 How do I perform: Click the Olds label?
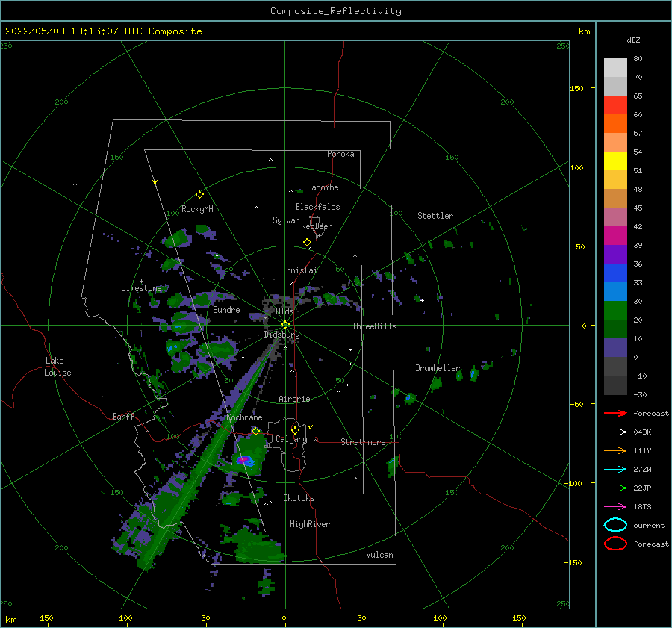[284, 311]
